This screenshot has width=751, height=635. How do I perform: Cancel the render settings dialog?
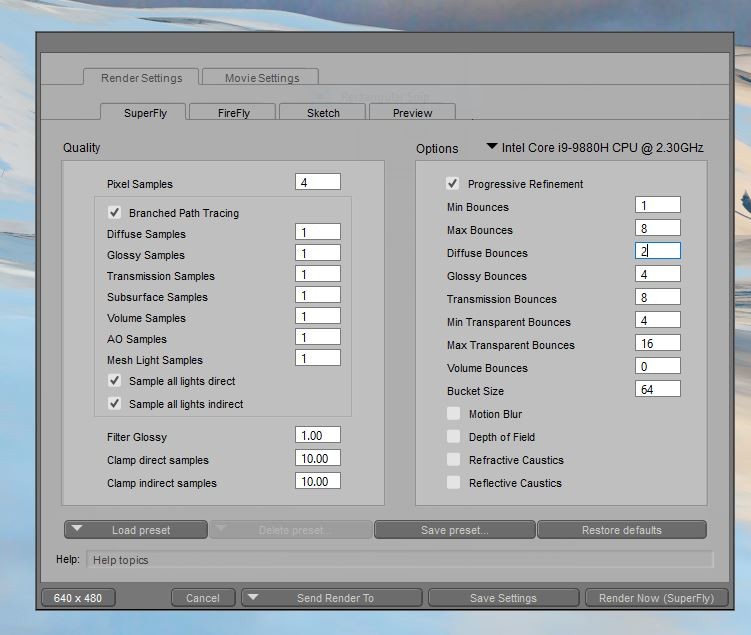click(203, 598)
